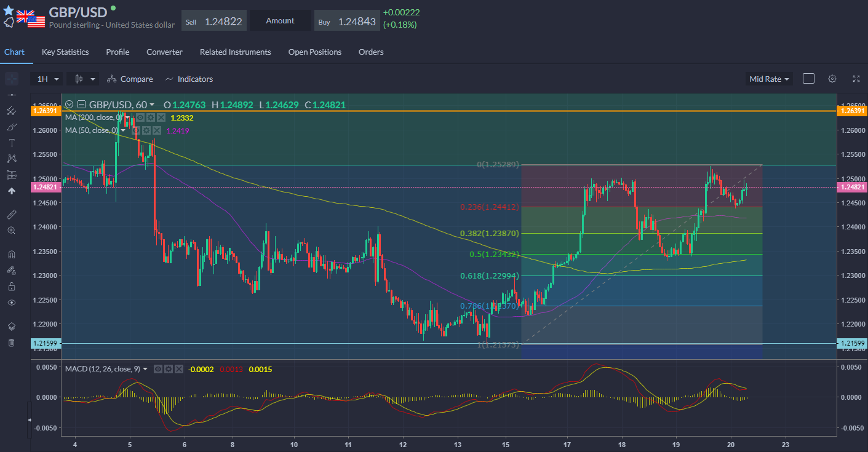Click the zoom-in magnifier tool
The image size is (868, 452).
(x=11, y=231)
